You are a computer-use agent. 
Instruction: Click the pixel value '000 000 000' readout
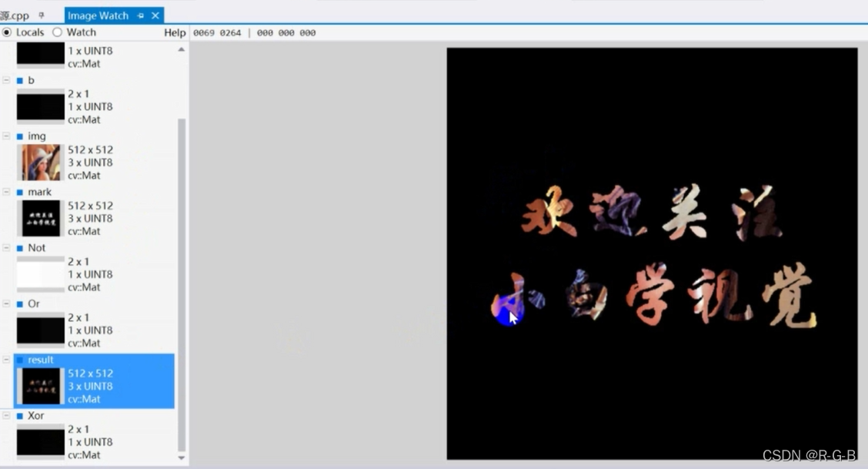286,32
